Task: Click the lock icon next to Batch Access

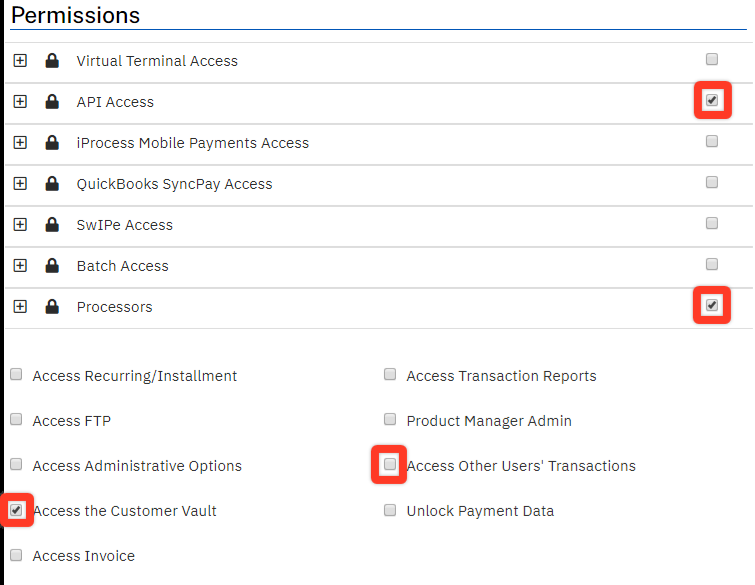Action: (x=52, y=265)
